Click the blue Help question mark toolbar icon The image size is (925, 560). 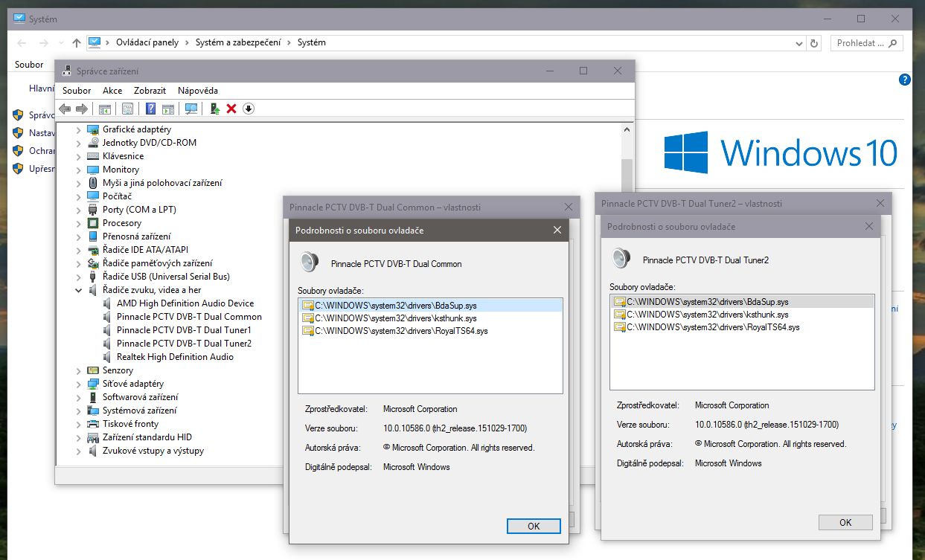point(150,109)
